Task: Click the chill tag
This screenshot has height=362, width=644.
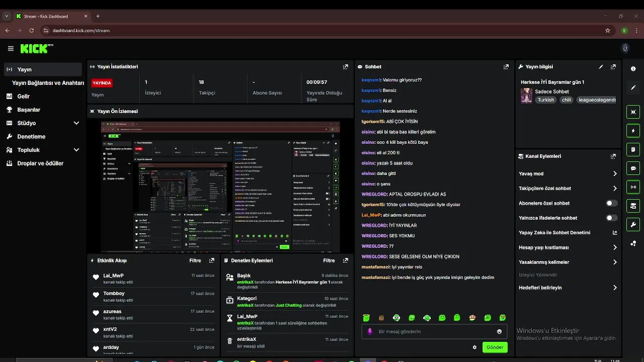Action: pyautogui.click(x=567, y=100)
